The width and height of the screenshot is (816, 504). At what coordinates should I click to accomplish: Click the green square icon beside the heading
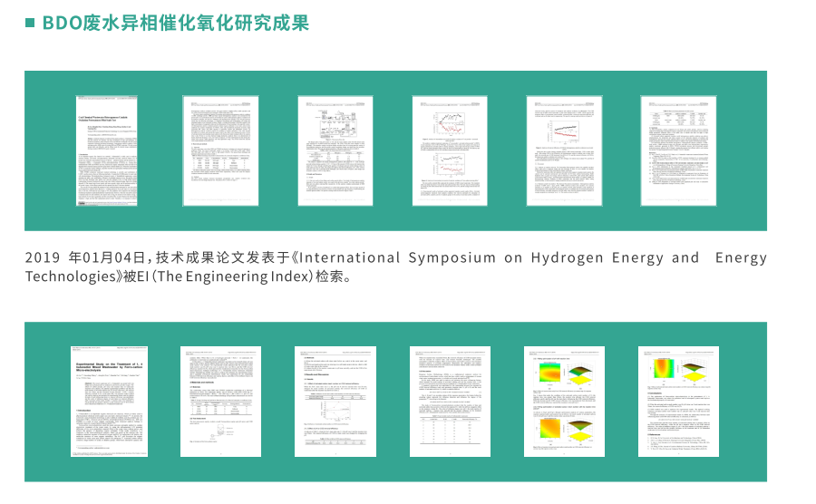tap(30, 23)
